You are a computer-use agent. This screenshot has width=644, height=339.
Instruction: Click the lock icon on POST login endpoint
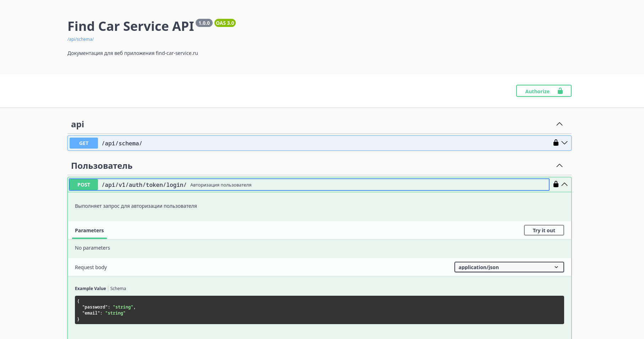tap(556, 184)
